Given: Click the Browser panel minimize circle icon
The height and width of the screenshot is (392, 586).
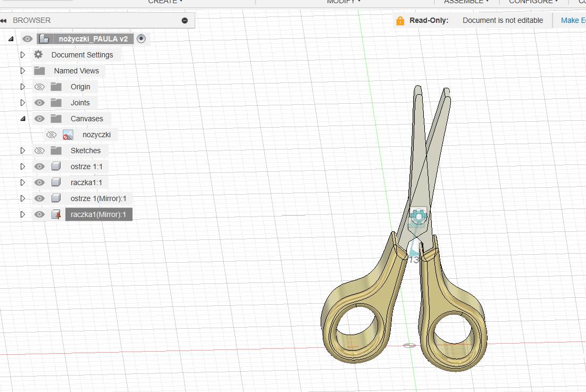Looking at the screenshot, I should coord(185,21).
